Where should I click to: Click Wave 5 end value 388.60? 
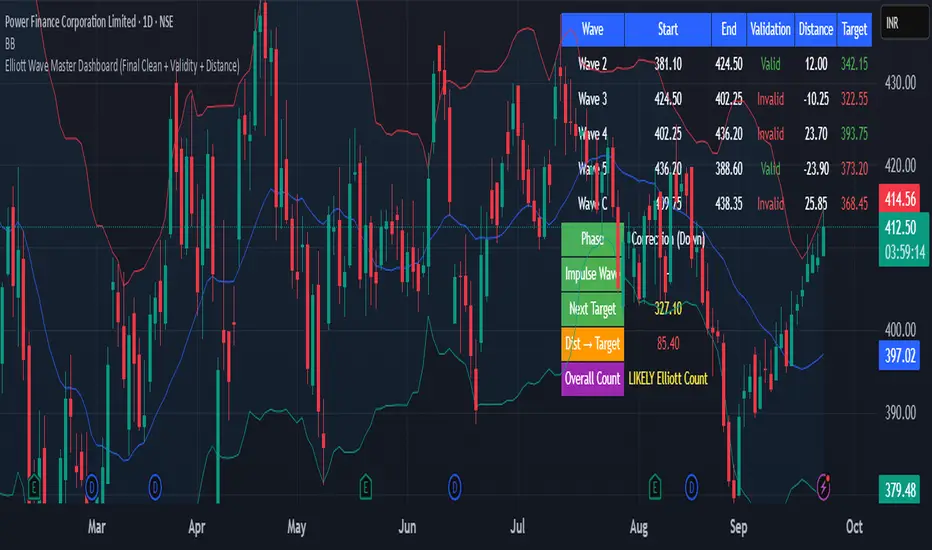(729, 169)
